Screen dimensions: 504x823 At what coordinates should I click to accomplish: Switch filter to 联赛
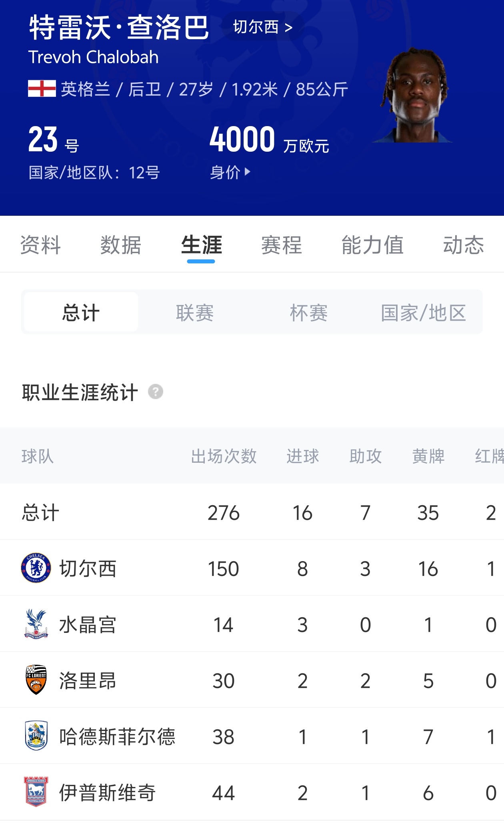pos(195,312)
